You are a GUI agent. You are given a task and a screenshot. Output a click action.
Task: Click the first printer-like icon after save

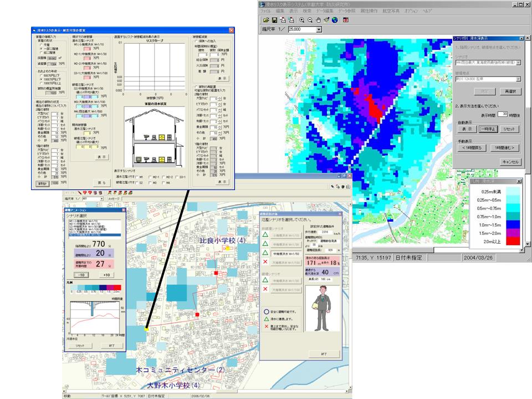click(x=283, y=20)
